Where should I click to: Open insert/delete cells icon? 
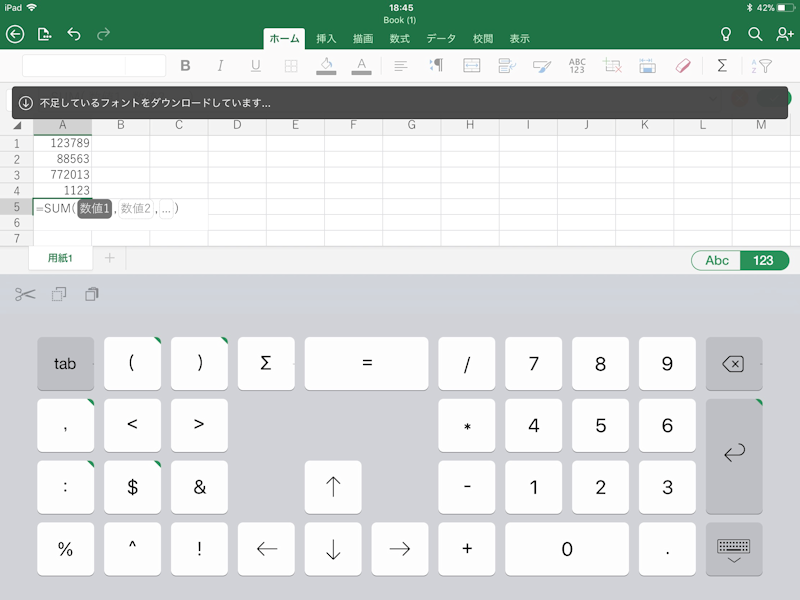612,65
